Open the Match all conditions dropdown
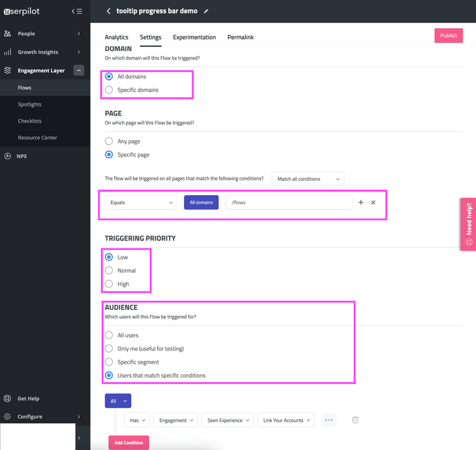 (x=308, y=179)
